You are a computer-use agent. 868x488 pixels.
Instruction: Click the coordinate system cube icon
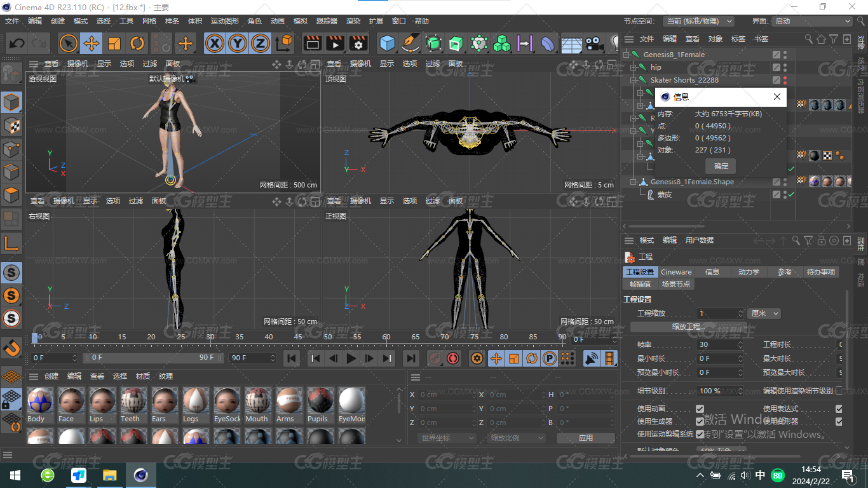(284, 43)
